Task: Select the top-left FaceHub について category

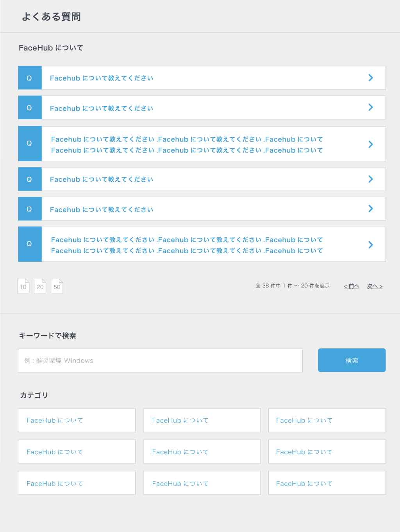Action: [77, 420]
